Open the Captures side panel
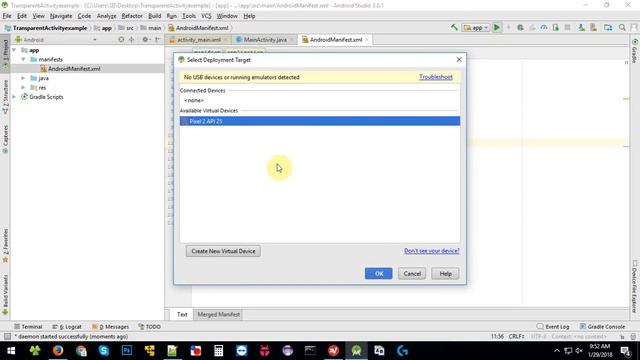The width and height of the screenshot is (640, 360). (5, 139)
